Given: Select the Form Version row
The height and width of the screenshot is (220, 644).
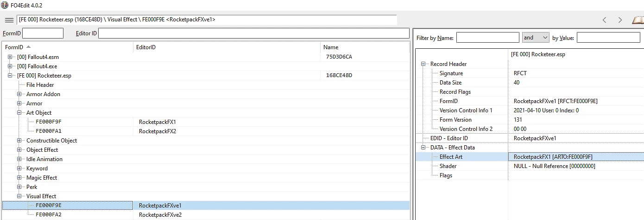Looking at the screenshot, I should tap(530, 120).
